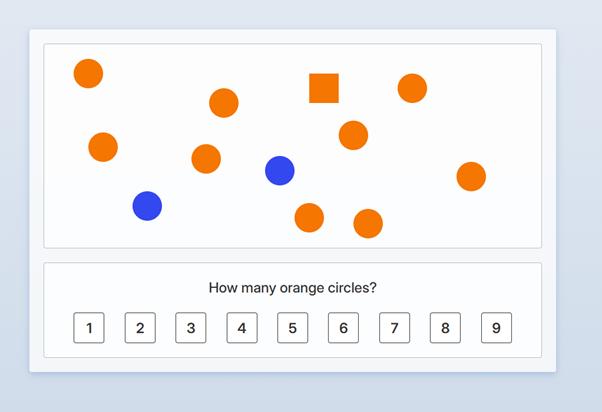Click the 9 answer button
This screenshot has width=602, height=412.
496,328
